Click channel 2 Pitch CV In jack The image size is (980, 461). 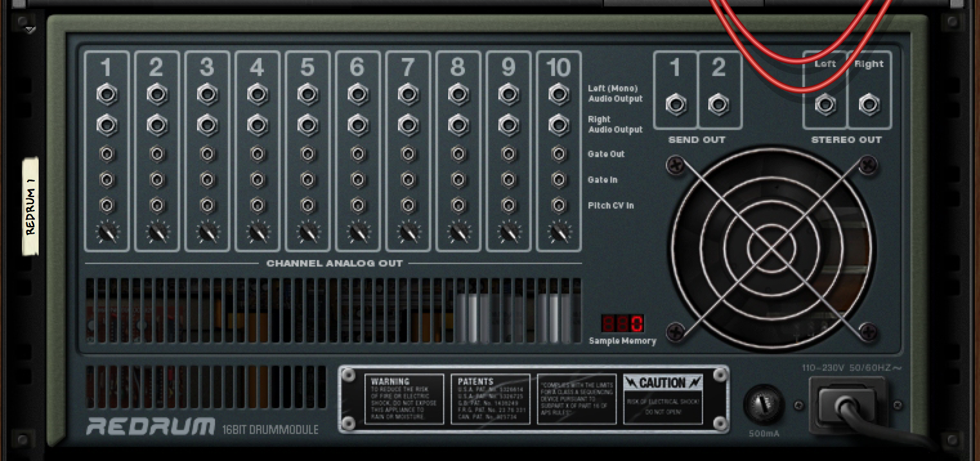point(157,205)
